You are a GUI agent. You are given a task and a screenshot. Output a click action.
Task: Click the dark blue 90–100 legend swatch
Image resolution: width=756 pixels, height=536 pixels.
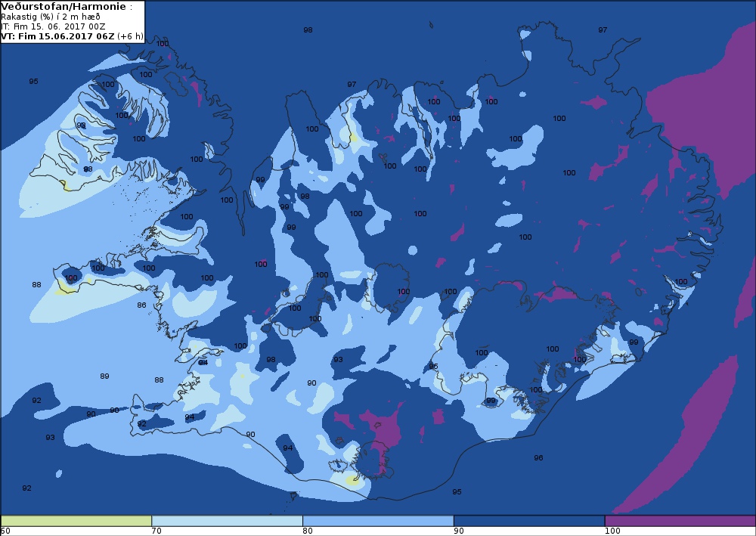(x=529, y=521)
